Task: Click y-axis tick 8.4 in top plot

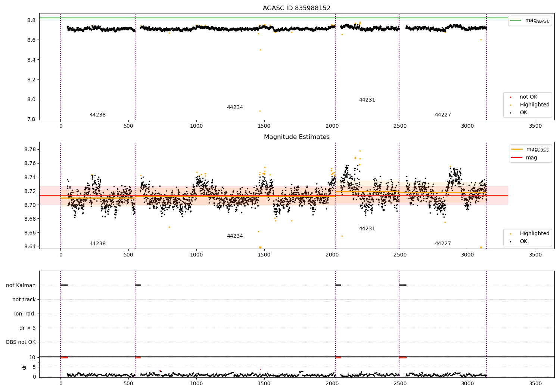Action: coord(31,60)
